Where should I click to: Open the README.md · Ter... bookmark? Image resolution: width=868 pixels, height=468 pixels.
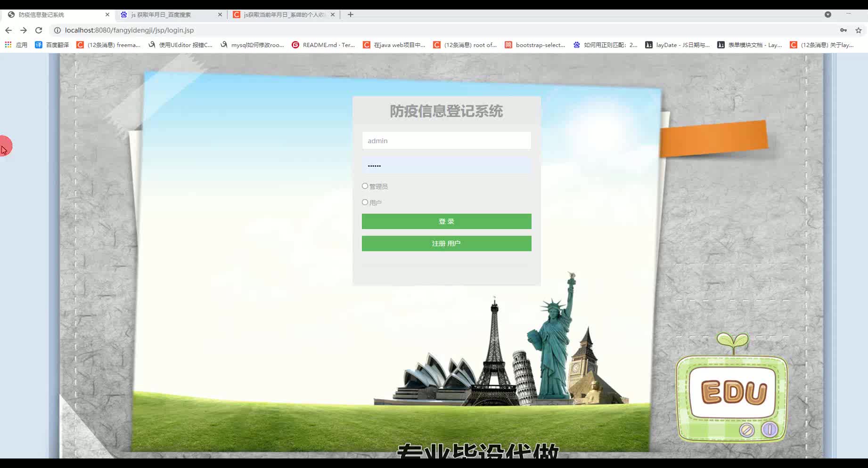point(324,45)
